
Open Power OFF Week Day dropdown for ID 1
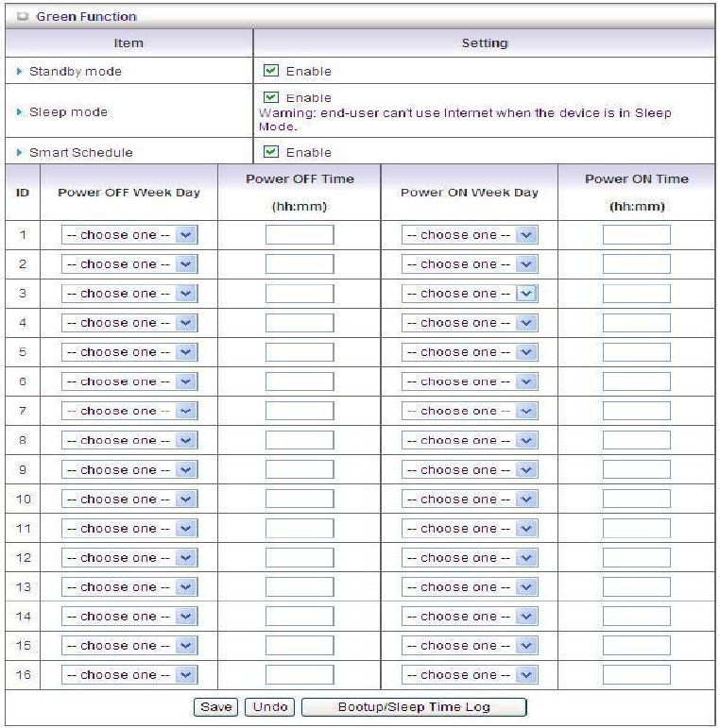click(x=129, y=235)
